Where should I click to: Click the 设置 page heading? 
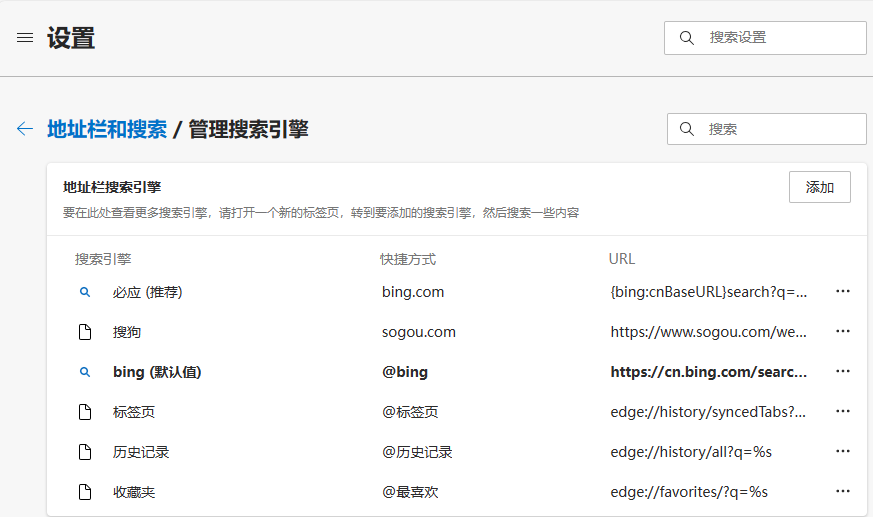coord(71,38)
